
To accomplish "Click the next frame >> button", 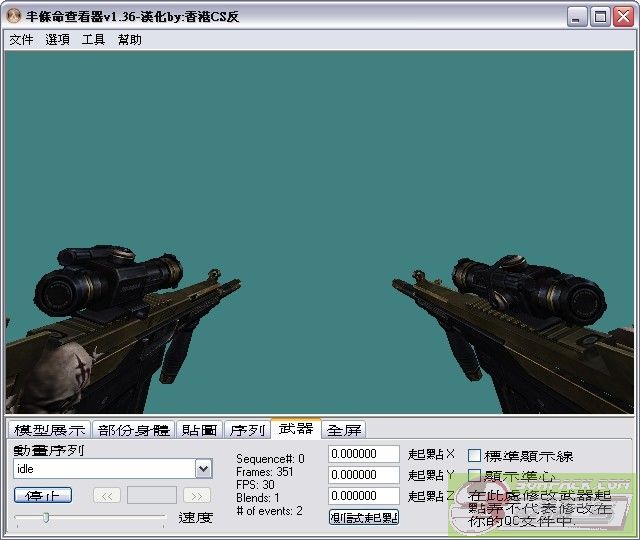I will [197, 495].
